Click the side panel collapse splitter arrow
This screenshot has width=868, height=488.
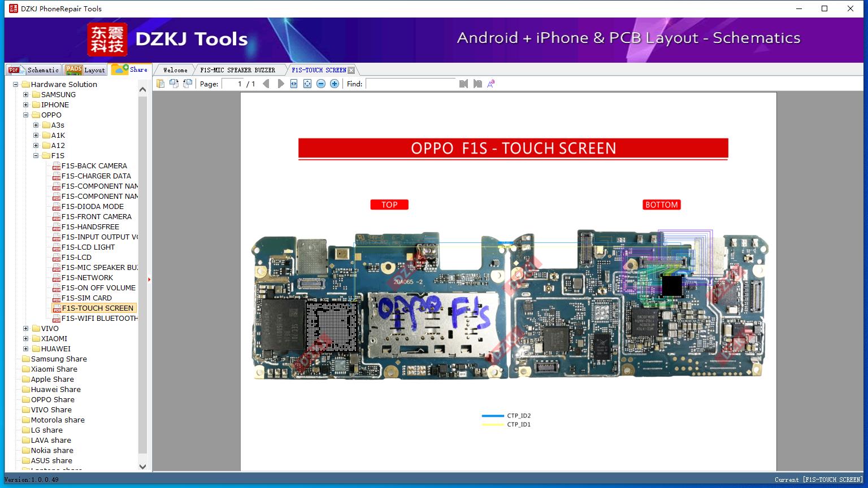pyautogui.click(x=149, y=279)
